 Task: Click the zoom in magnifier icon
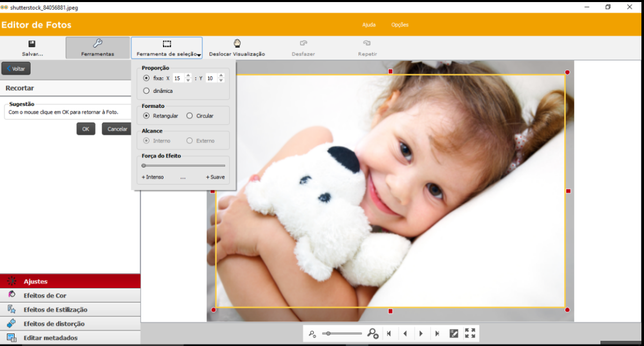373,334
